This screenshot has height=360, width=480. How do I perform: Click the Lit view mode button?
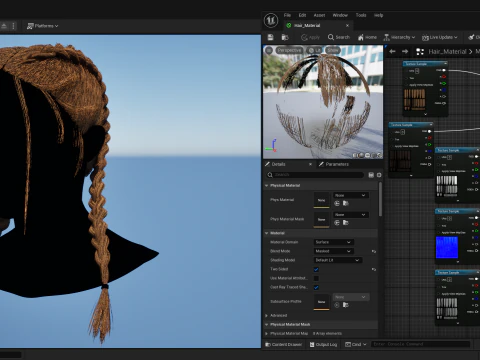pos(314,50)
